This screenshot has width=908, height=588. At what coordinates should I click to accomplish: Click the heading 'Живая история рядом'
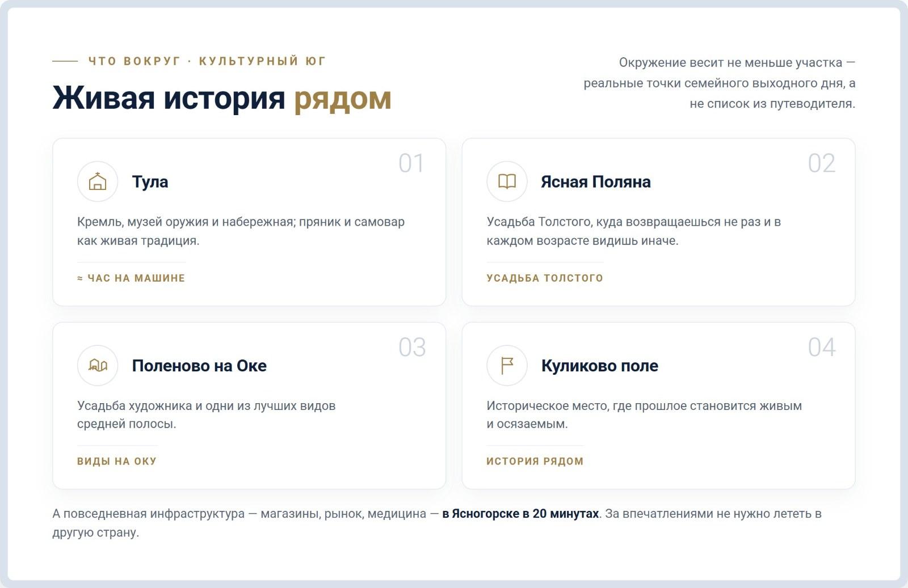coord(222,97)
